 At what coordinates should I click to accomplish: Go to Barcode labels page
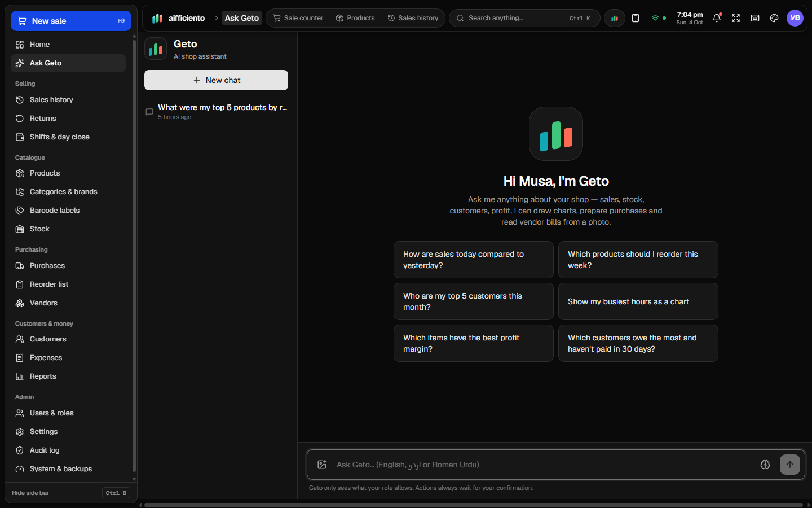click(x=68, y=211)
